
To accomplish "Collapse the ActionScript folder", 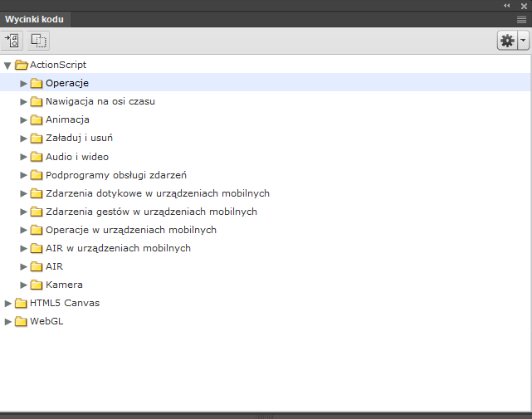I will 7,65.
